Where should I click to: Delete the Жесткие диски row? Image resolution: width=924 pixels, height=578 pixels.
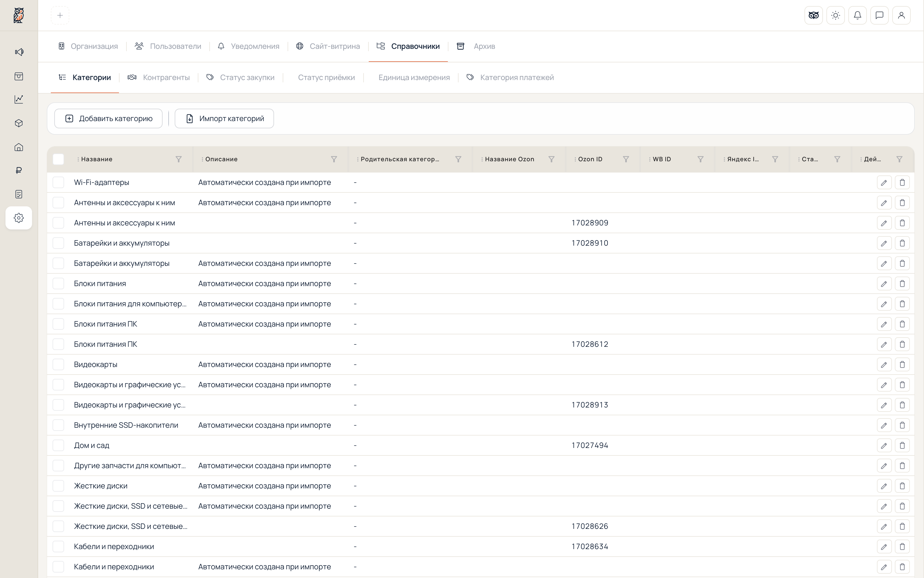pos(902,486)
